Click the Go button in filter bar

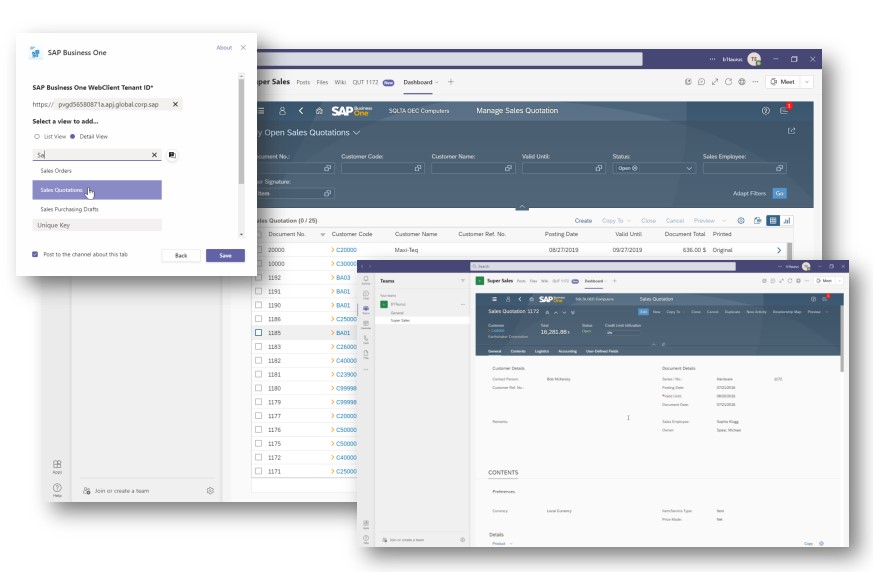coord(779,193)
